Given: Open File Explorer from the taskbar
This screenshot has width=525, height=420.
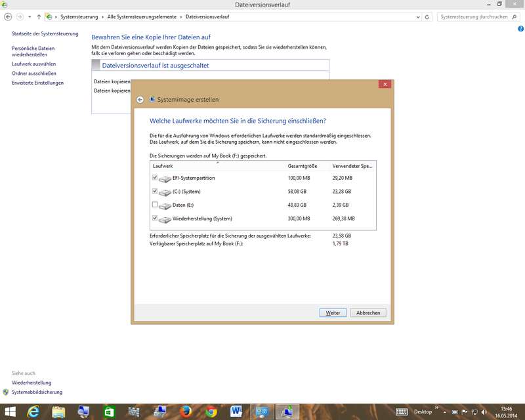Looking at the screenshot, I should [58, 411].
